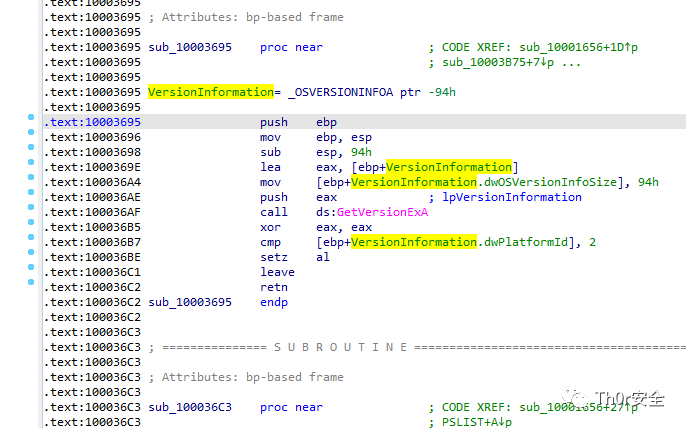Jump to xref PSLIST+A
Image resolution: width=686 pixels, height=428 pixels.
click(476, 422)
